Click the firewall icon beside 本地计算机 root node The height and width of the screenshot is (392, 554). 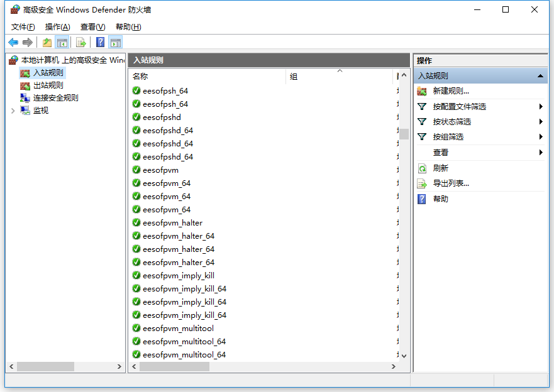pos(13,60)
